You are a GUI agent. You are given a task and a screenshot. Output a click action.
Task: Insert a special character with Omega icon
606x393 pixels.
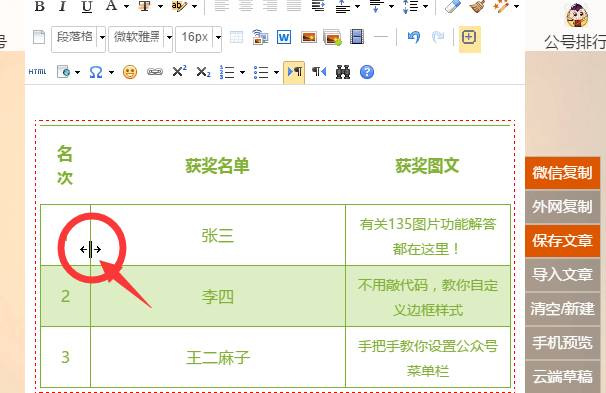point(96,72)
